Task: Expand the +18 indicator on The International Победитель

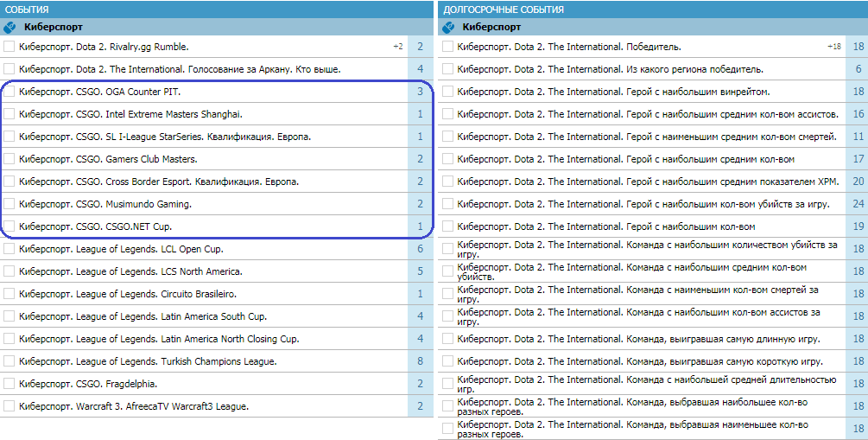Action: click(x=834, y=47)
